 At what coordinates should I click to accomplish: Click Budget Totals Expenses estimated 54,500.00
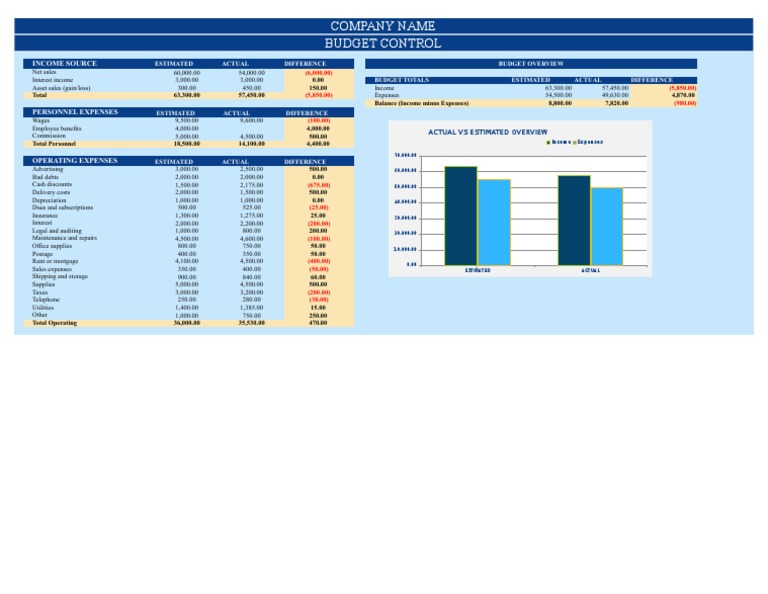click(558, 95)
